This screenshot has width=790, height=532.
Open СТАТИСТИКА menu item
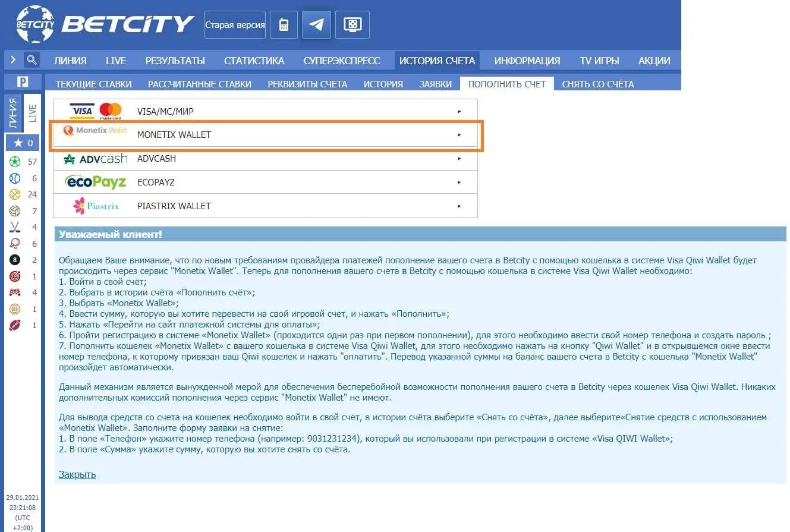(x=254, y=61)
